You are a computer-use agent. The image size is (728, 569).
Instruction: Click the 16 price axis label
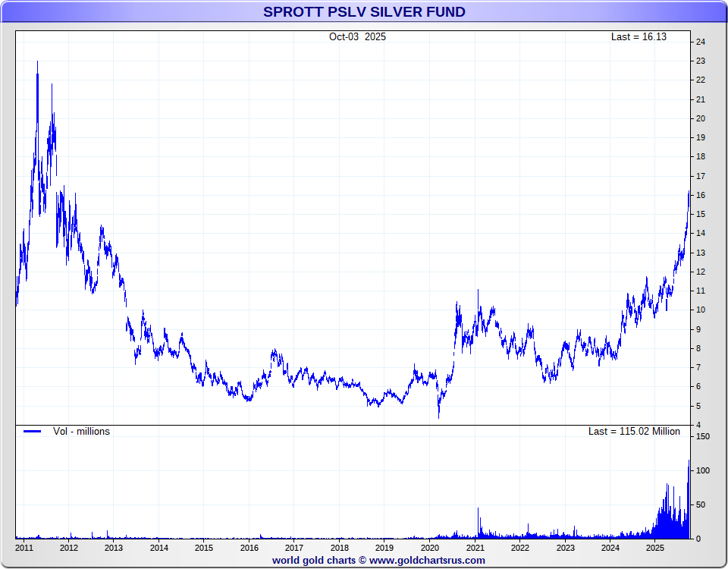(701, 195)
